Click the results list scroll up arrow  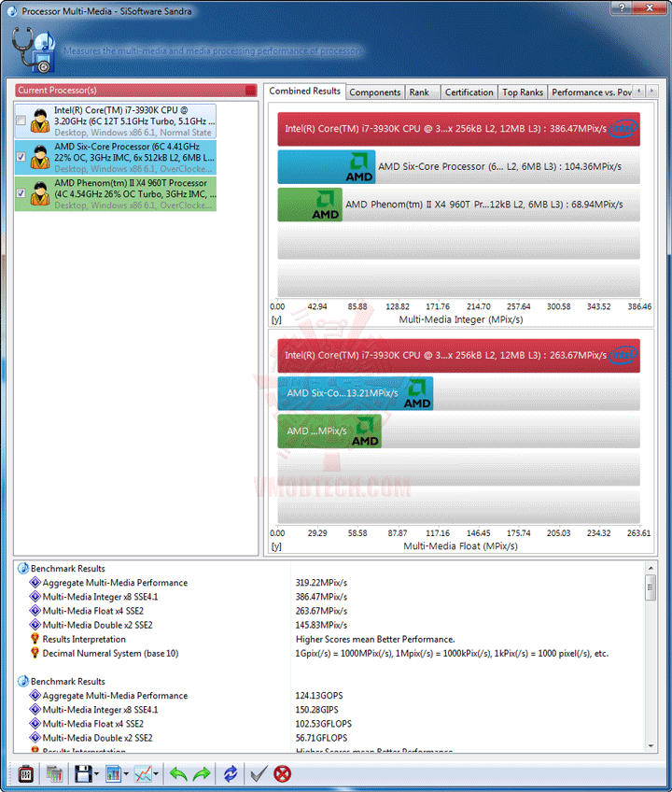tap(651, 568)
